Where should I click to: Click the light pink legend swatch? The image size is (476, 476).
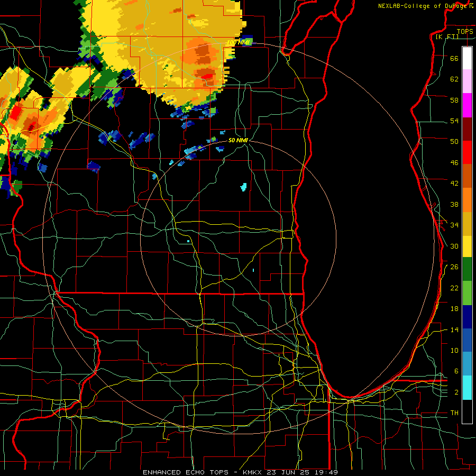pyautogui.click(x=467, y=81)
